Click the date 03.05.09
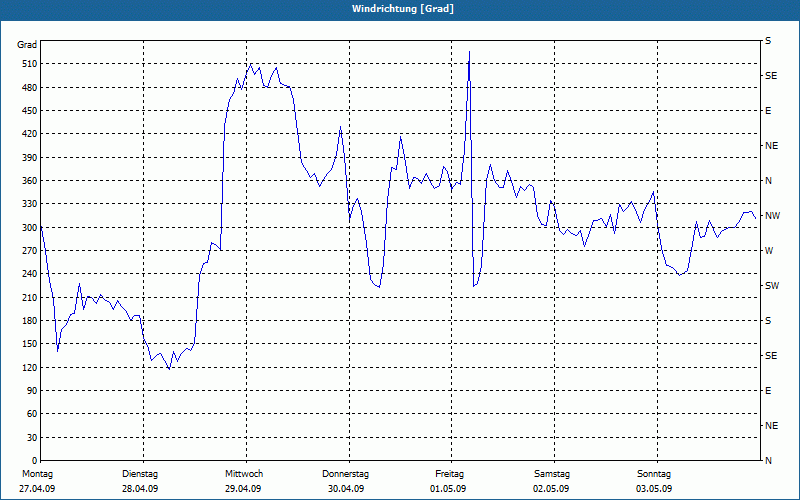 [x=654, y=489]
